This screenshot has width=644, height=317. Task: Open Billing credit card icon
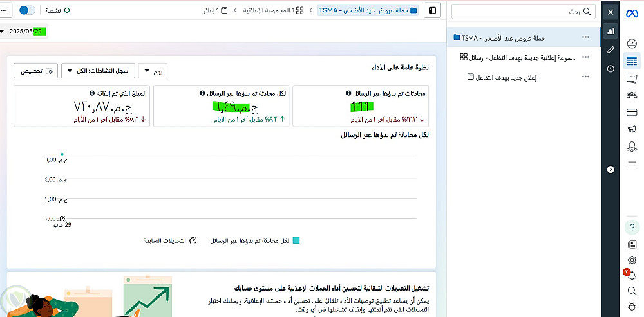pyautogui.click(x=632, y=113)
